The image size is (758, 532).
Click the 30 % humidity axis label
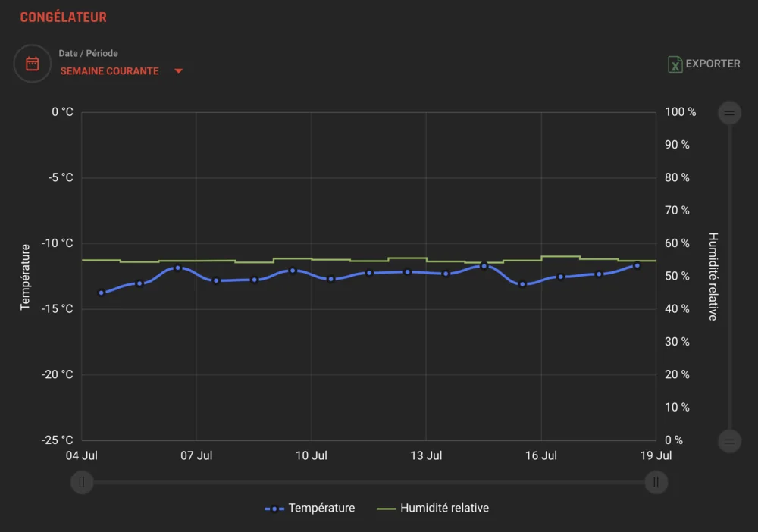tap(677, 342)
